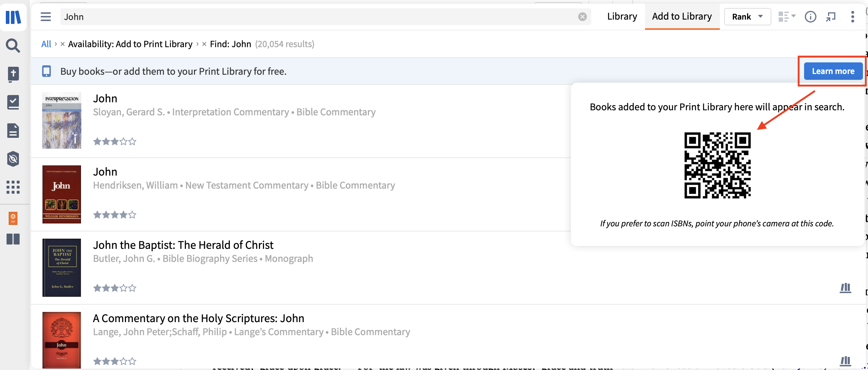Click Hendriksen John star rating
868x370 pixels.
pos(115,215)
